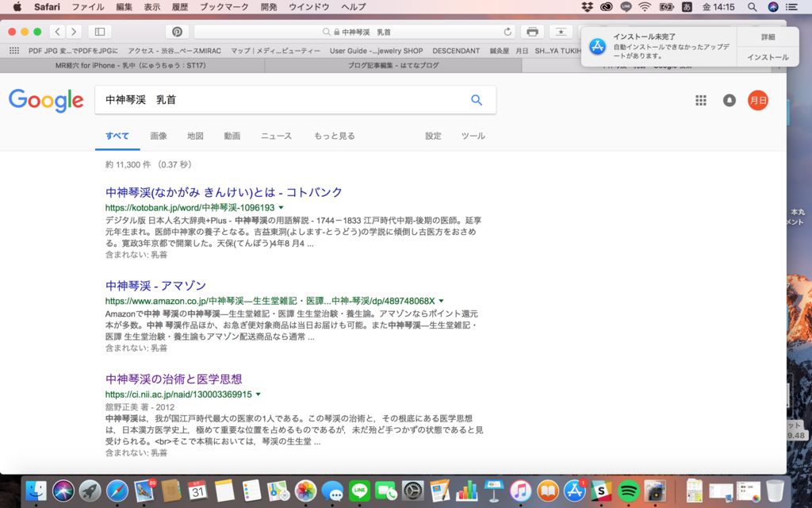Open the 開発 menu
Screen dimensions: 812x508
pyautogui.click(x=269, y=6)
